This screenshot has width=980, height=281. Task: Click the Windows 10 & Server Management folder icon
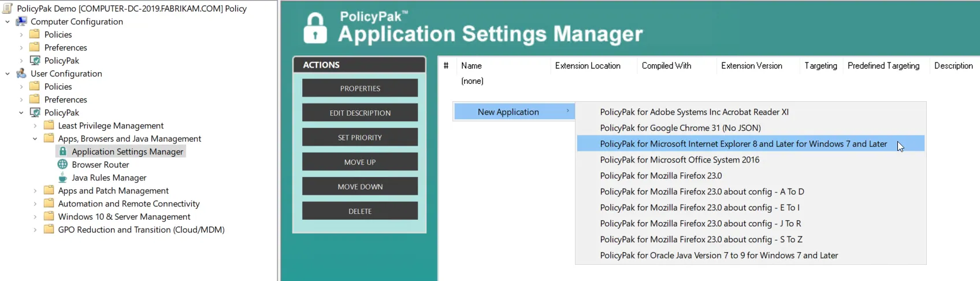point(49,216)
